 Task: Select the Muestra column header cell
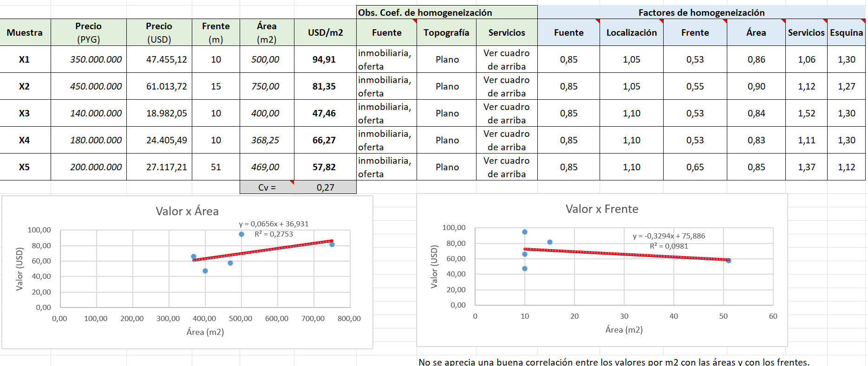[x=25, y=32]
